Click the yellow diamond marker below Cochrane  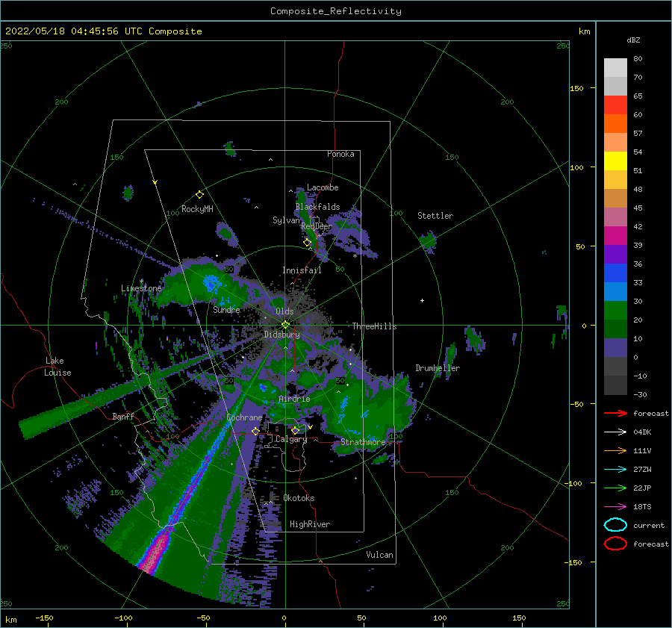click(255, 431)
